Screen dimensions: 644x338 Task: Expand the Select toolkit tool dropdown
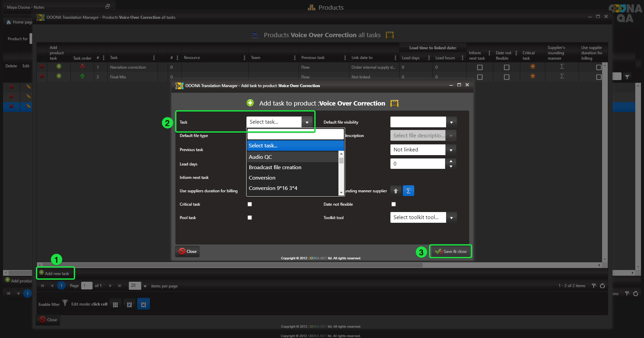click(451, 218)
